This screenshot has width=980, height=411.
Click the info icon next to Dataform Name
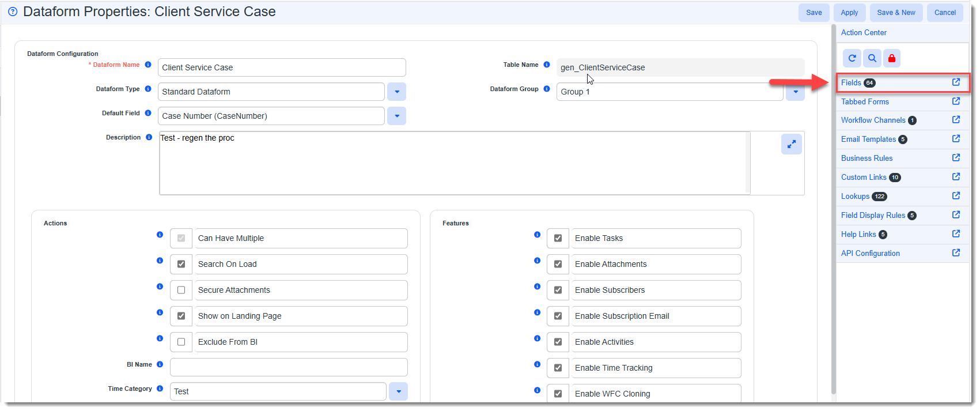pyautogui.click(x=148, y=65)
